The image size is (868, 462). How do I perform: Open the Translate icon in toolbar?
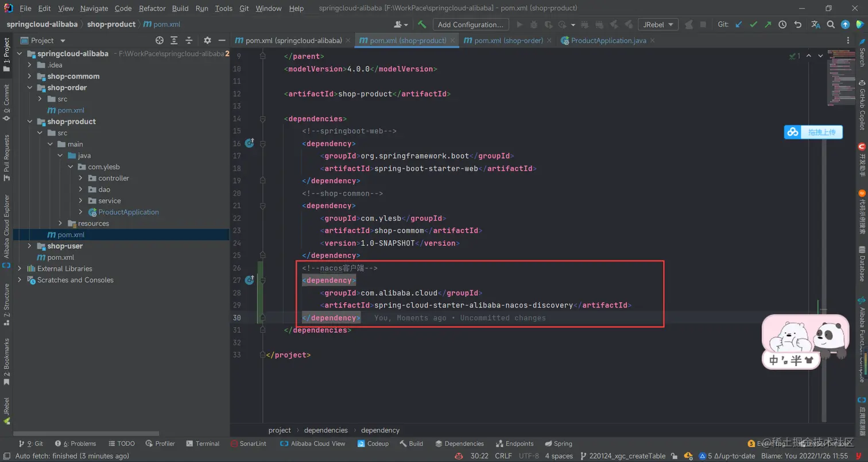(x=816, y=25)
